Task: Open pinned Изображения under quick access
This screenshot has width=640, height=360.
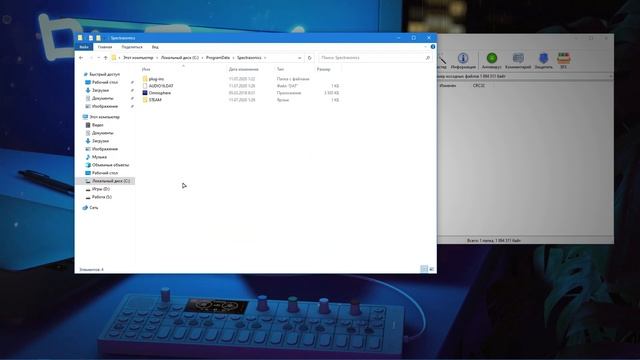Action: point(105,106)
